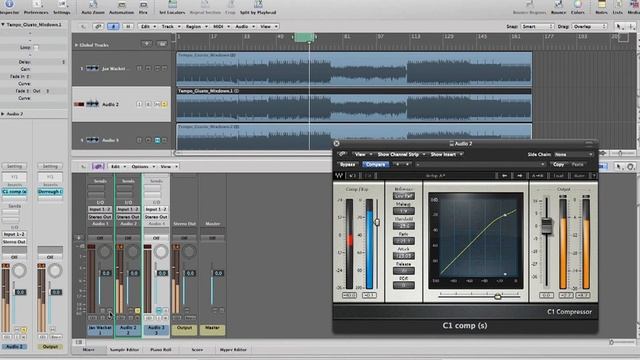This screenshot has height=360, width=640.
Task: Click the add global track button
Action: 146,44
